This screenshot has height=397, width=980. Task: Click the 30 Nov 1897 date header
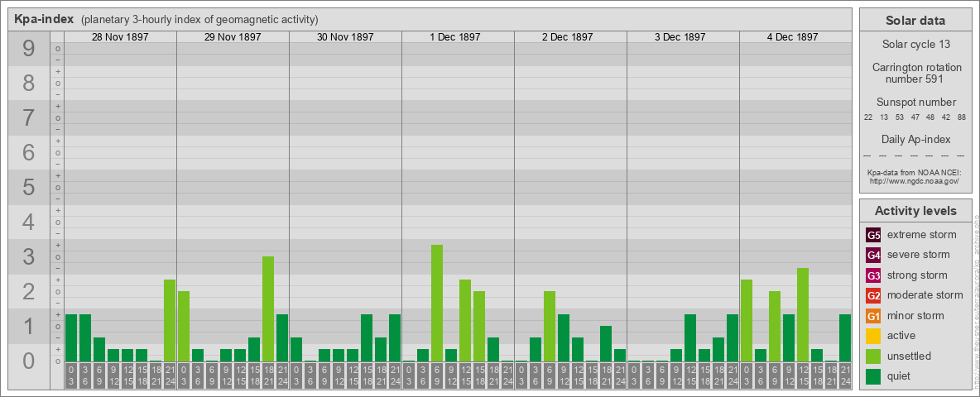(x=345, y=37)
